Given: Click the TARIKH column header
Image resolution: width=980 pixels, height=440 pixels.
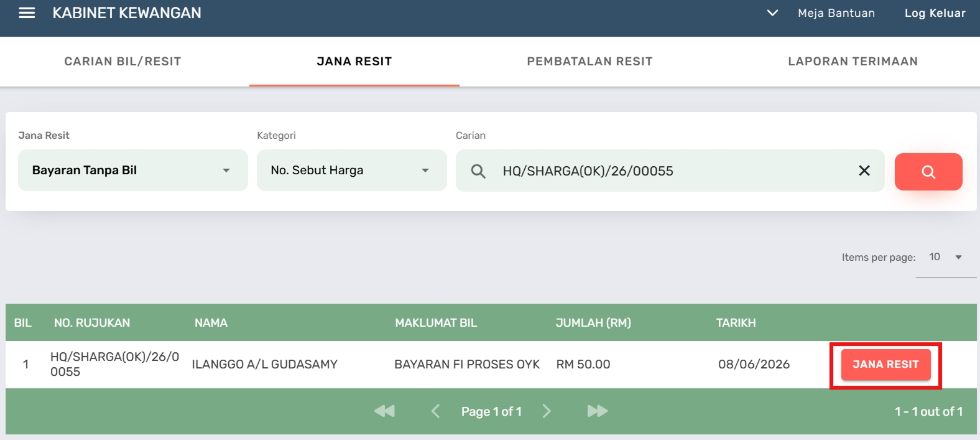Looking at the screenshot, I should pos(736,323).
